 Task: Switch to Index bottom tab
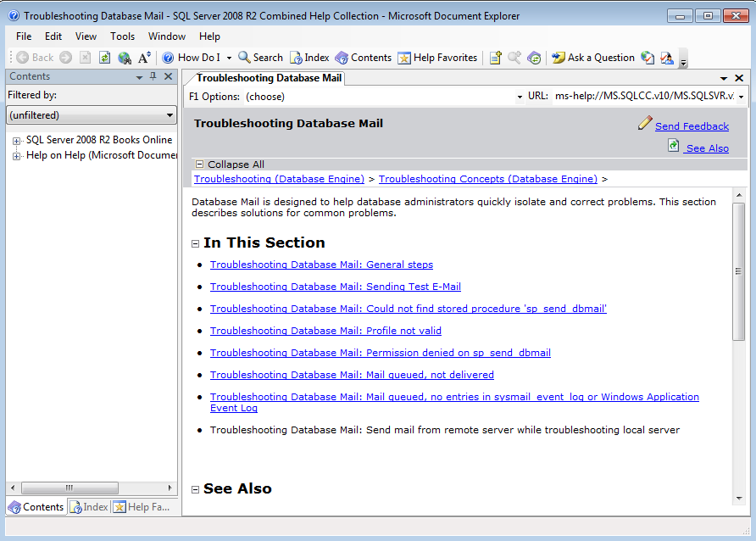pos(89,507)
